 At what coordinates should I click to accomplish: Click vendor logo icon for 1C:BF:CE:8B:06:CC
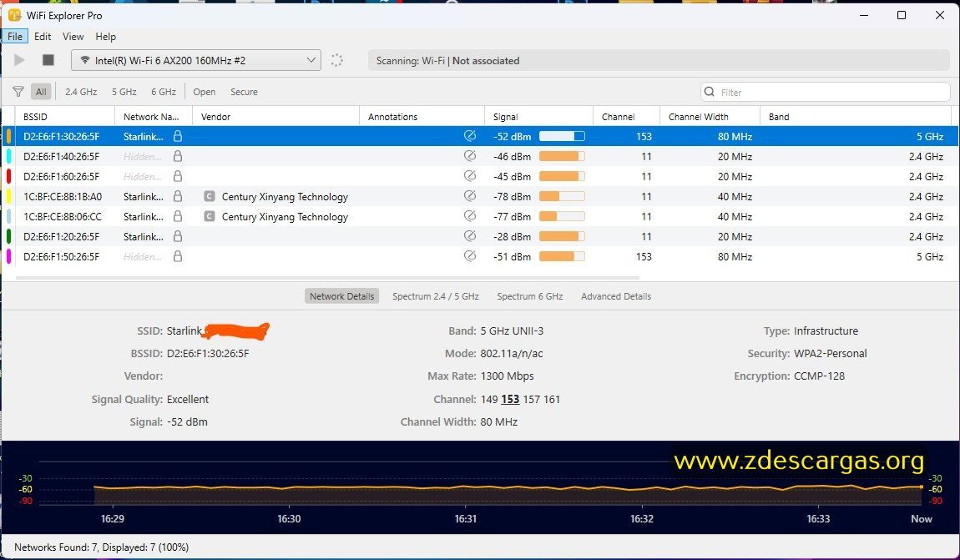(x=210, y=217)
